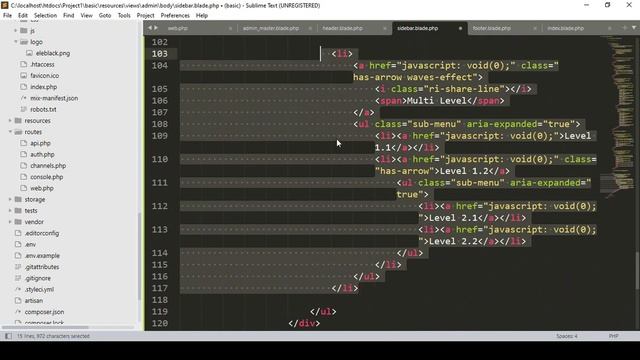Viewport: 640px width, 360px height.
Task: Expand the resources folder arrow
Action: pos(10,120)
